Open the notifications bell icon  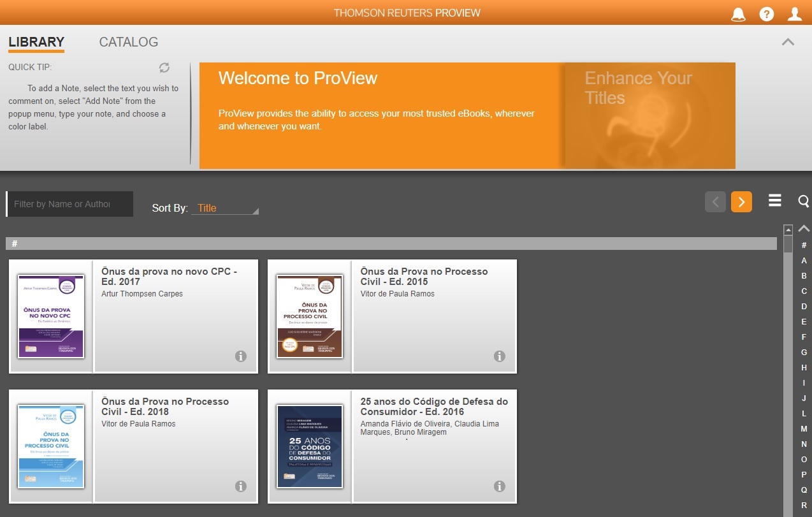738,14
